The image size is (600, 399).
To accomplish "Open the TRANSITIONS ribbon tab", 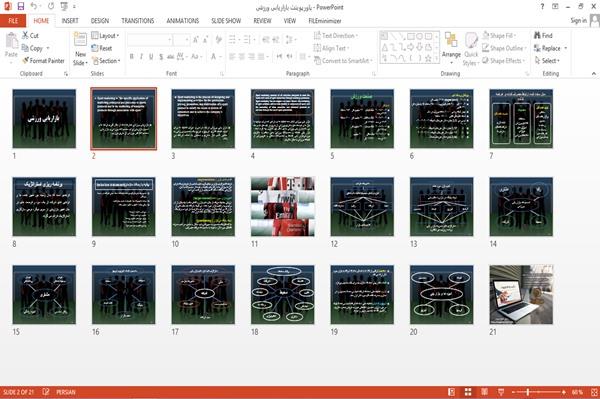I will 138,21.
